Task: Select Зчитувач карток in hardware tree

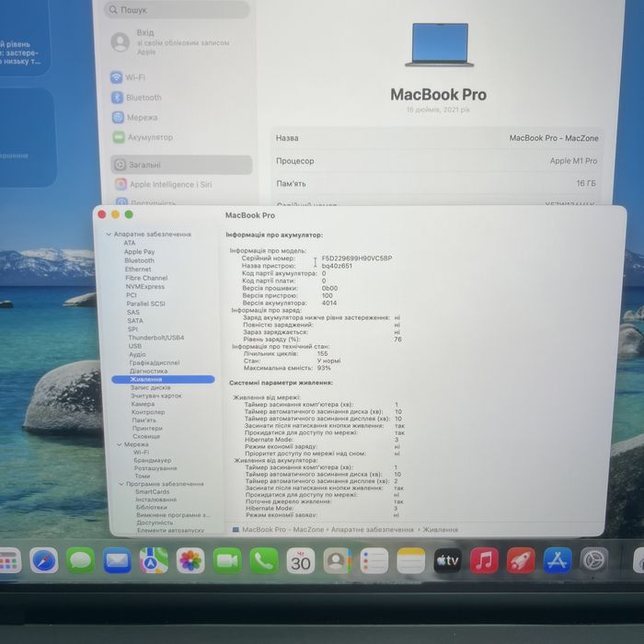Action: tap(156, 396)
